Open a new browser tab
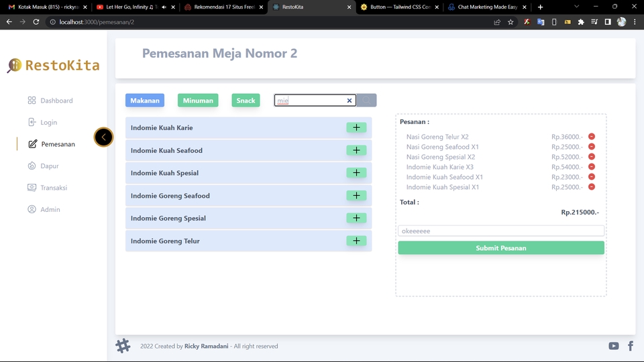Screen dimensions: 644x362 [540, 7]
